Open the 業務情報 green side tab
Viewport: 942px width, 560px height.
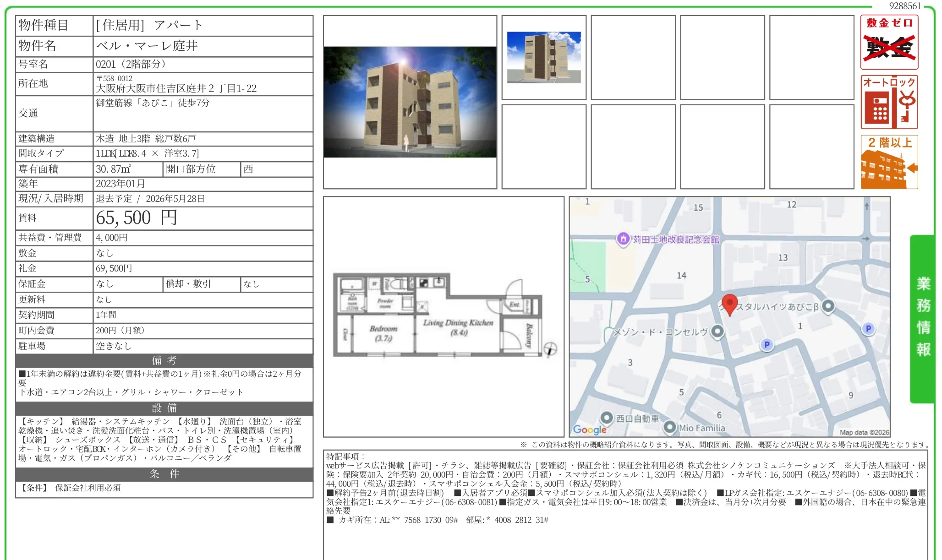pyautogui.click(x=923, y=318)
